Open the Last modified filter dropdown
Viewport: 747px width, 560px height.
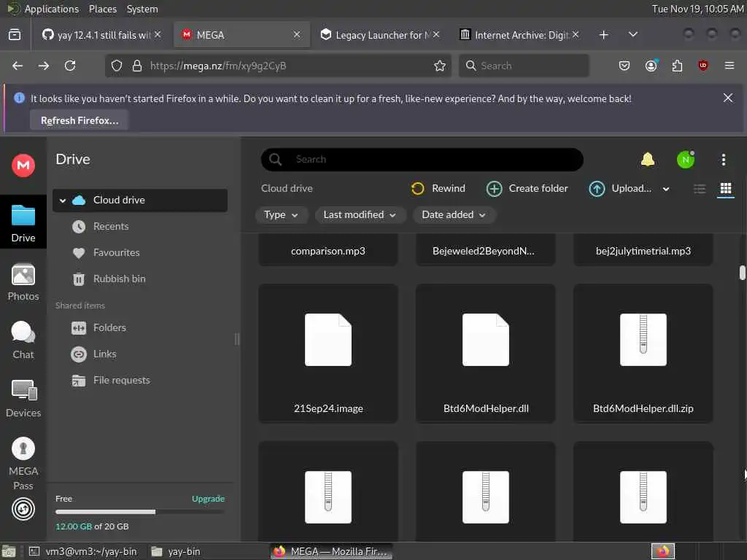click(360, 215)
